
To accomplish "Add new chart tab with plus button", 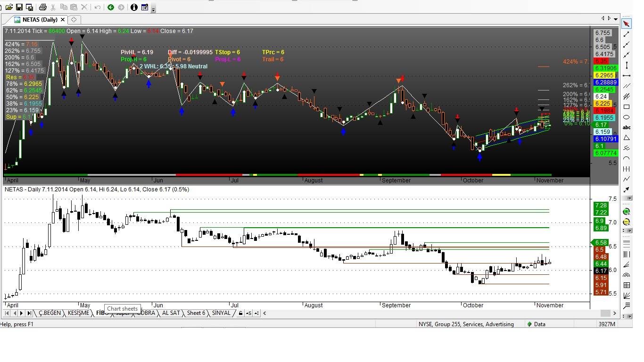I will tap(74, 19).
